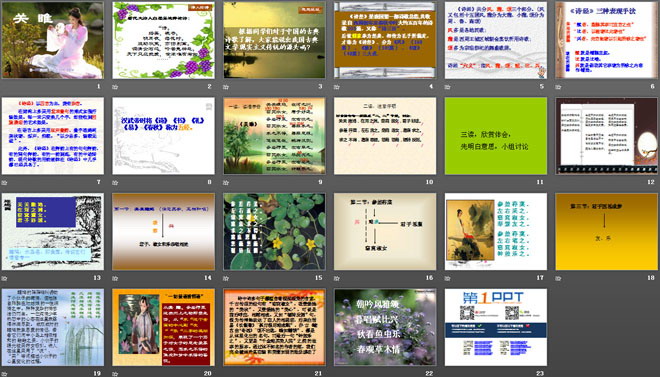
Task: Select slide 5 about 风雅颂 parts
Action: [x=496, y=40]
